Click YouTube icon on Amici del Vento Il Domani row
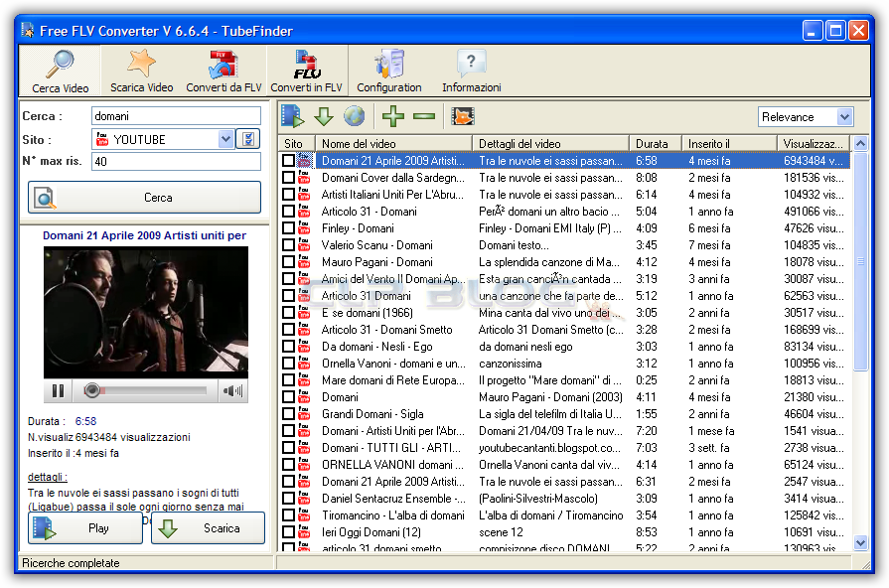This screenshot has height=588, width=889. (x=304, y=279)
